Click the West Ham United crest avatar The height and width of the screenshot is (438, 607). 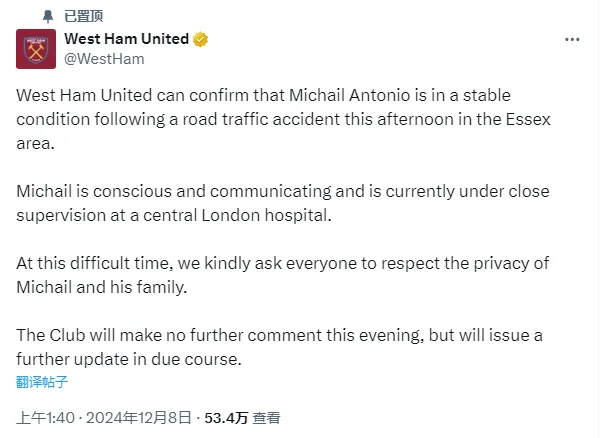[35, 48]
